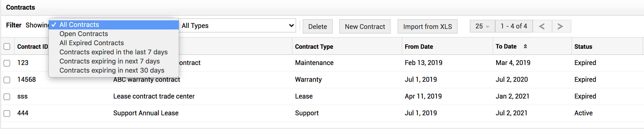Click the To Date sort arrow icon

pos(525,46)
